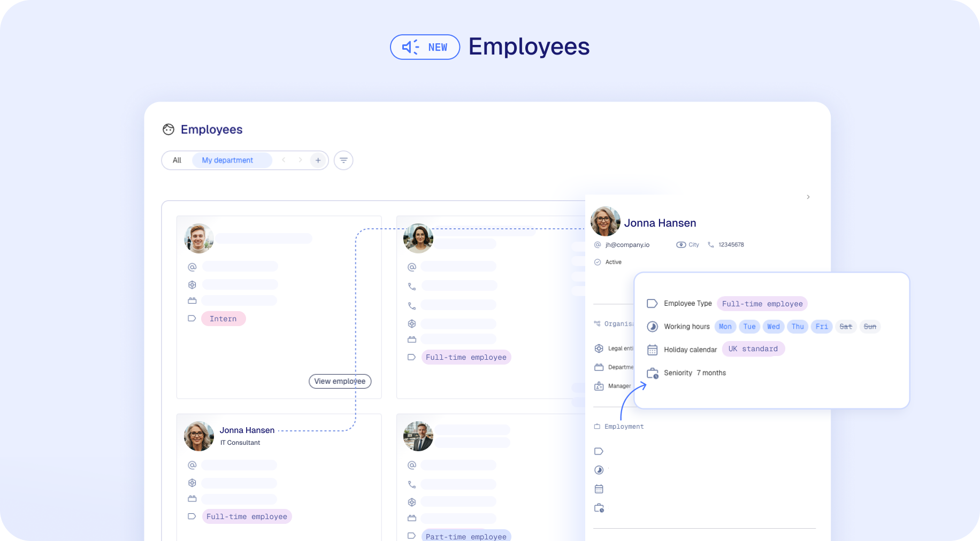Click Part-time employee tag
This screenshot has width=980, height=541.
click(466, 536)
